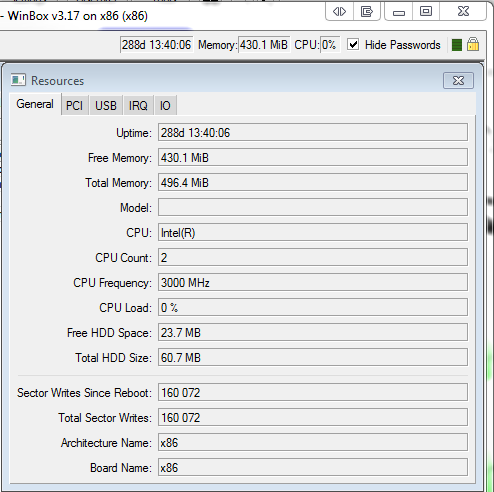The height and width of the screenshot is (492, 494).
Task: Select the General tab
Action: point(35,104)
